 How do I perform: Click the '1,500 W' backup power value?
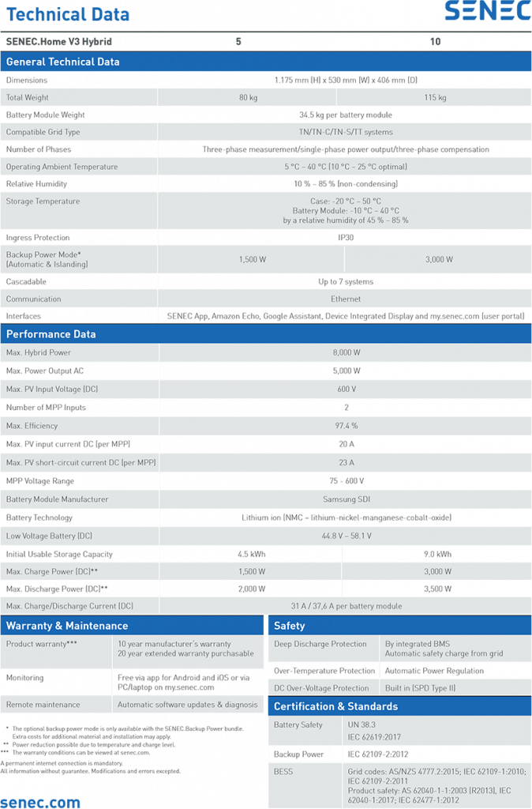tap(252, 259)
